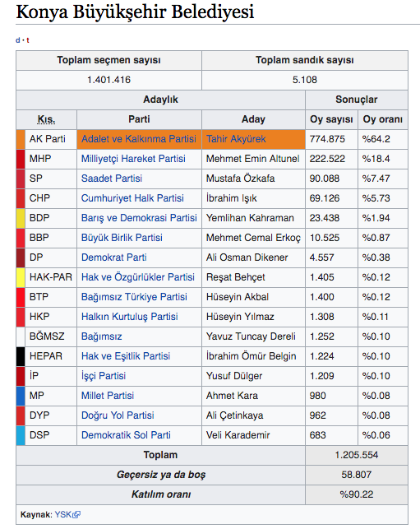This screenshot has height=529, width=420.
Task: Open Hak ve Eşitlik Partisi link
Action: tap(126, 356)
